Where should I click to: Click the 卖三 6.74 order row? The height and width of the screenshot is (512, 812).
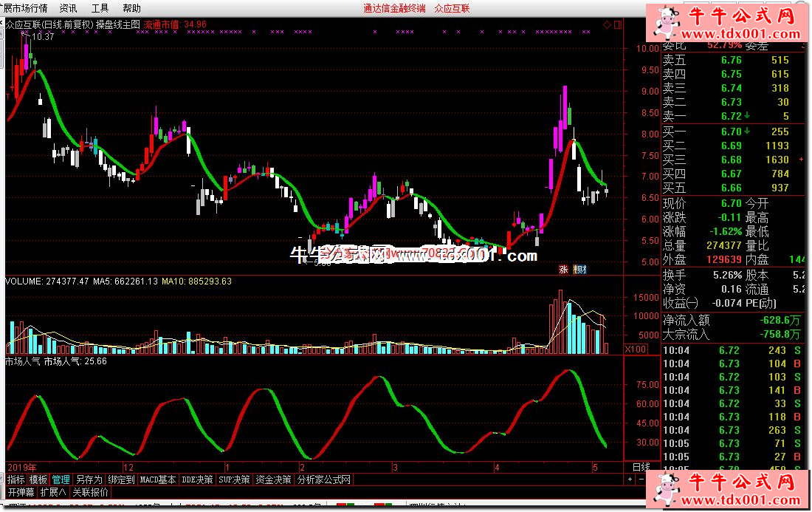pos(726,88)
